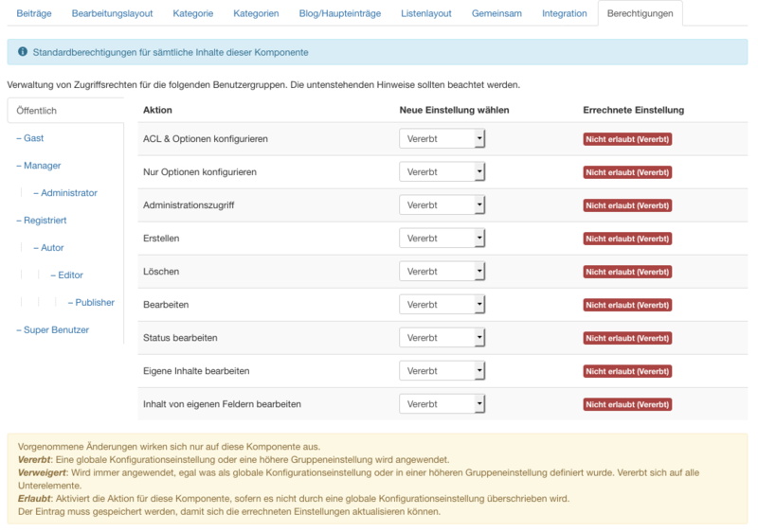Click 'Standardberechtigungen für sämtliche Inhalte' notice text

click(x=171, y=52)
